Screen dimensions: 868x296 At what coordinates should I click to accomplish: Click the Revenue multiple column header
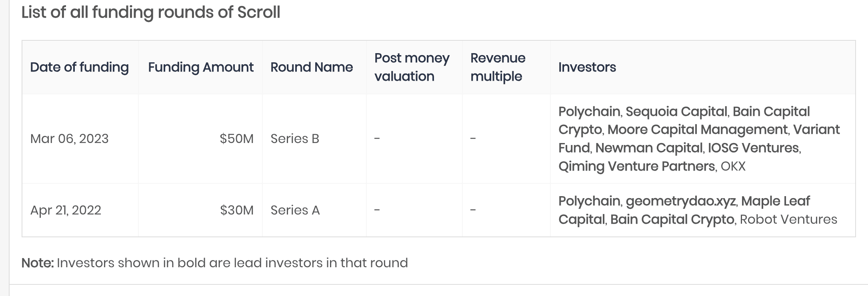pos(498,67)
